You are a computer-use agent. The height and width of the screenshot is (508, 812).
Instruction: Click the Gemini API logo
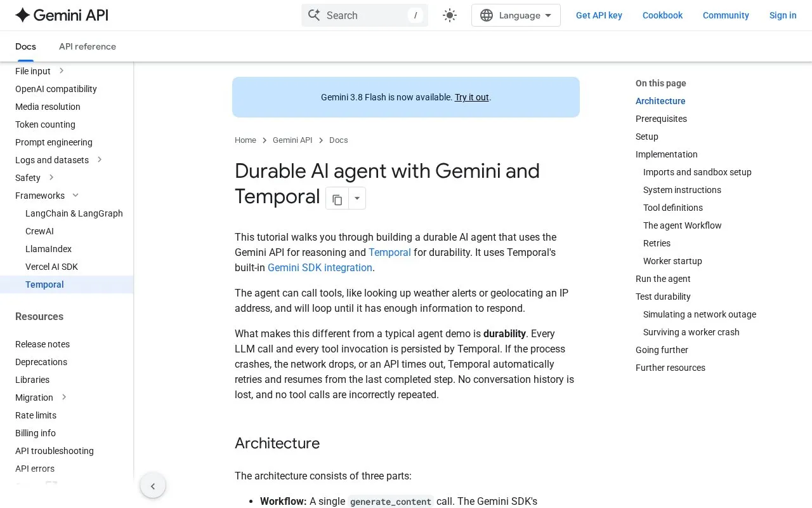[62, 15]
